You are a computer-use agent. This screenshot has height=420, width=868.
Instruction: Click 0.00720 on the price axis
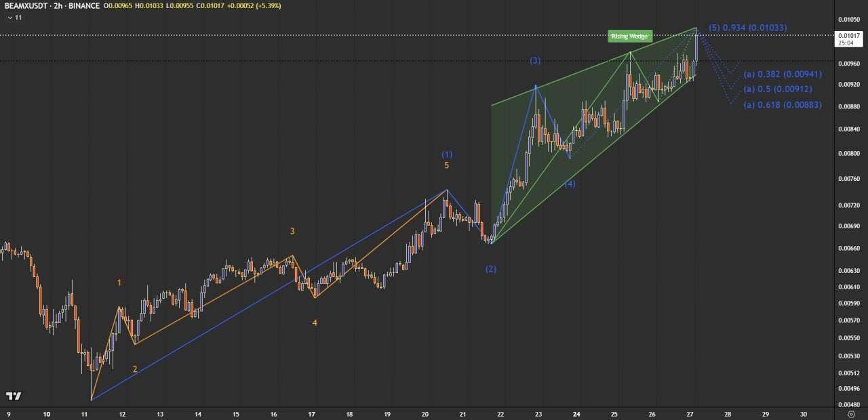(849, 205)
